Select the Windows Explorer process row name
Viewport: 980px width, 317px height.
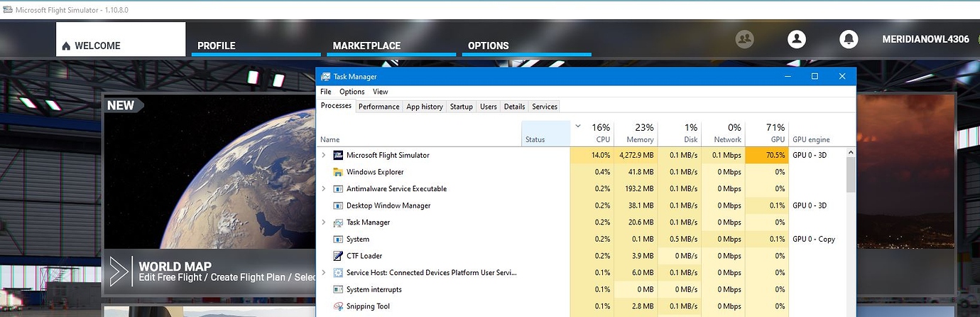pos(375,172)
